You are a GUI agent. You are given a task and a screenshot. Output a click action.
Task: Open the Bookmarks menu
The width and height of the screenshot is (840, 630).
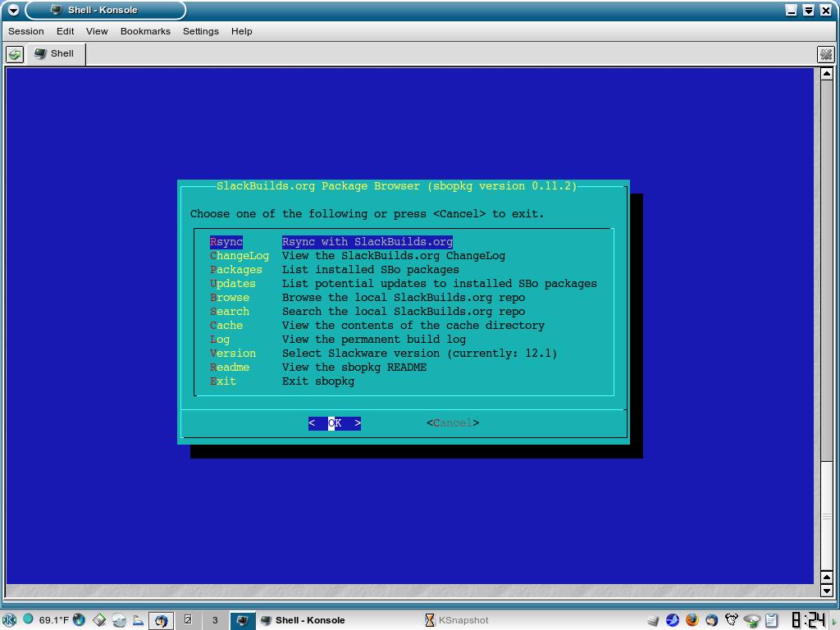(145, 31)
